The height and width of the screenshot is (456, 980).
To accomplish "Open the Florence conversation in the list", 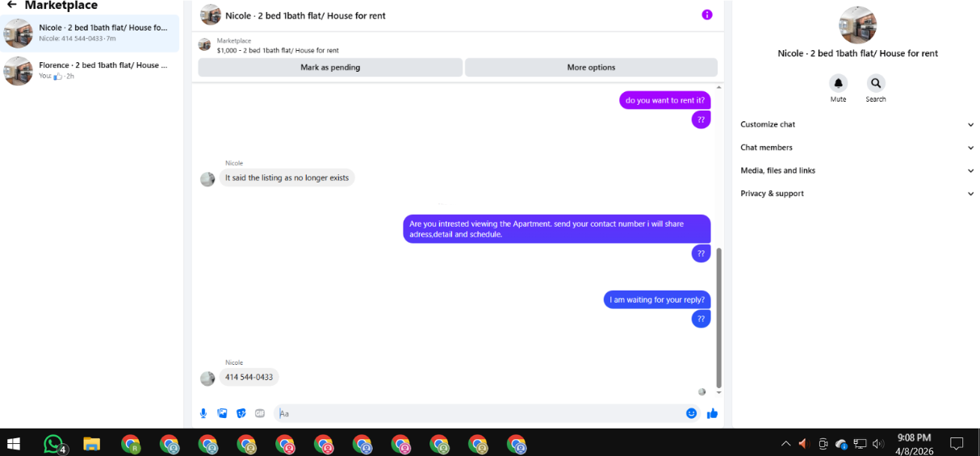I will coord(90,70).
